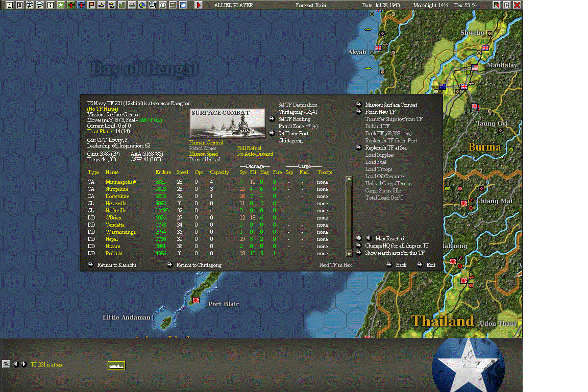Click scroll-up arrow of ship list
Viewport: 588px width, 392px height.
[x=349, y=179]
